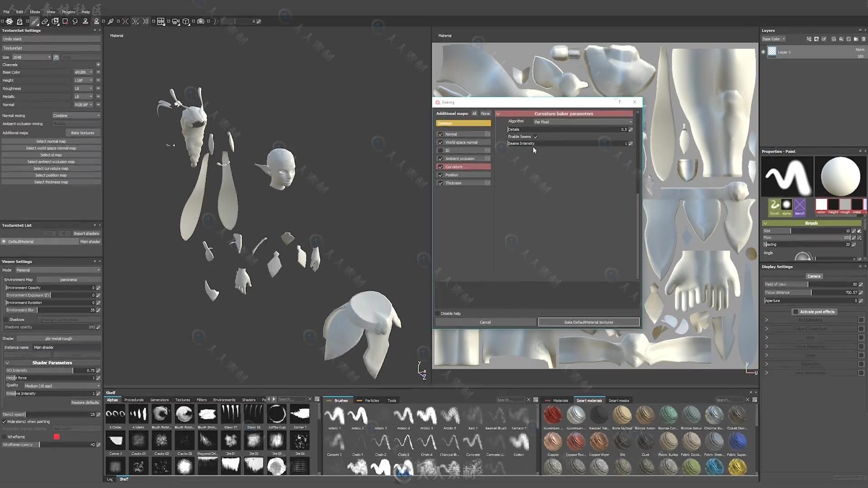Open the Base Color sRGB8 format dropdown
Screen dimensions: 868x488
pos(84,72)
